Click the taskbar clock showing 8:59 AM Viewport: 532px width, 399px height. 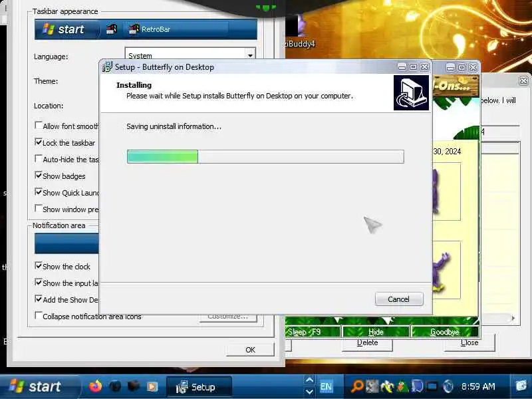478,386
